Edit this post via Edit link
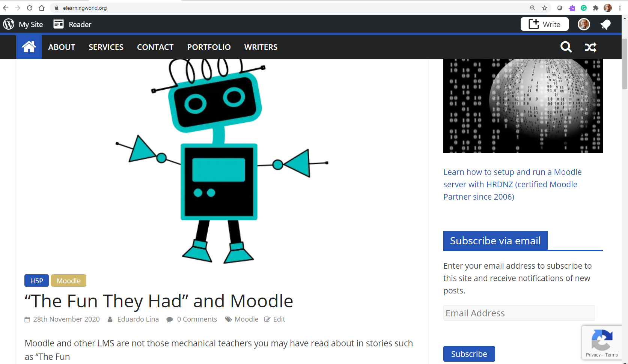The image size is (628, 364). [279, 319]
